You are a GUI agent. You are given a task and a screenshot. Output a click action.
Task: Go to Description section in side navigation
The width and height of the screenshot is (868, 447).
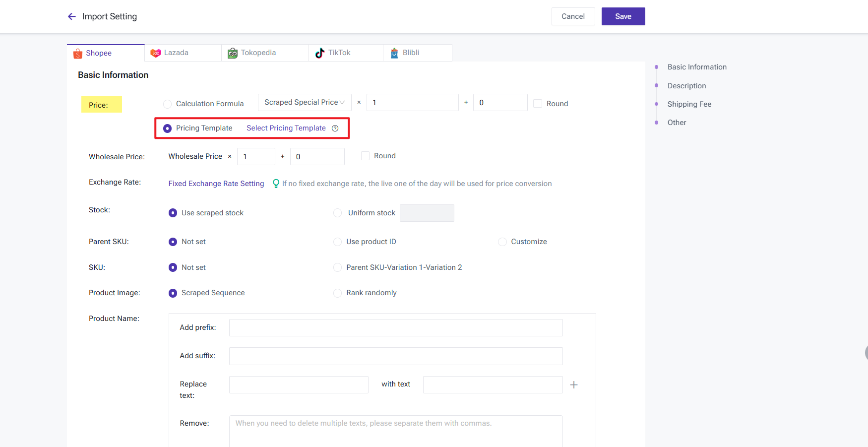coord(686,86)
